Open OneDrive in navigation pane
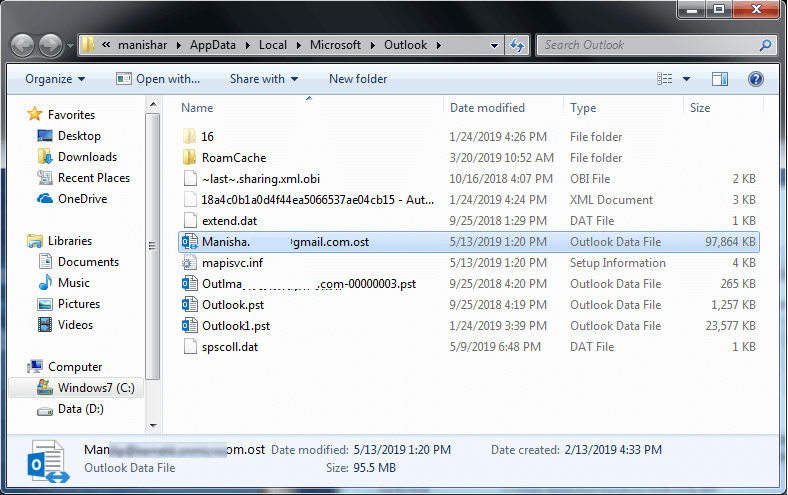 82,199
